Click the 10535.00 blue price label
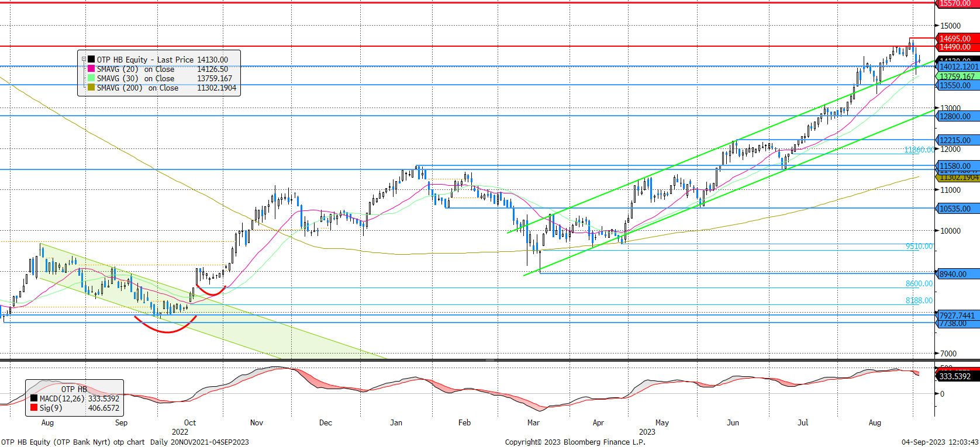Image resolution: width=980 pixels, height=447 pixels. click(x=957, y=209)
